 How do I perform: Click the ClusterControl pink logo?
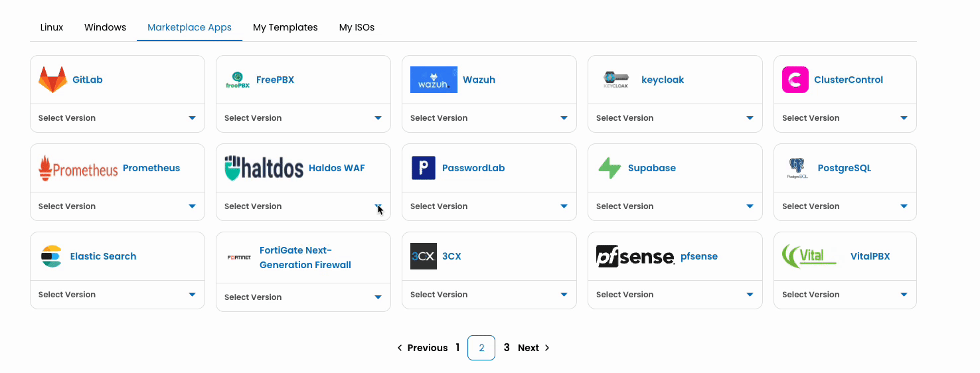pyautogui.click(x=795, y=80)
